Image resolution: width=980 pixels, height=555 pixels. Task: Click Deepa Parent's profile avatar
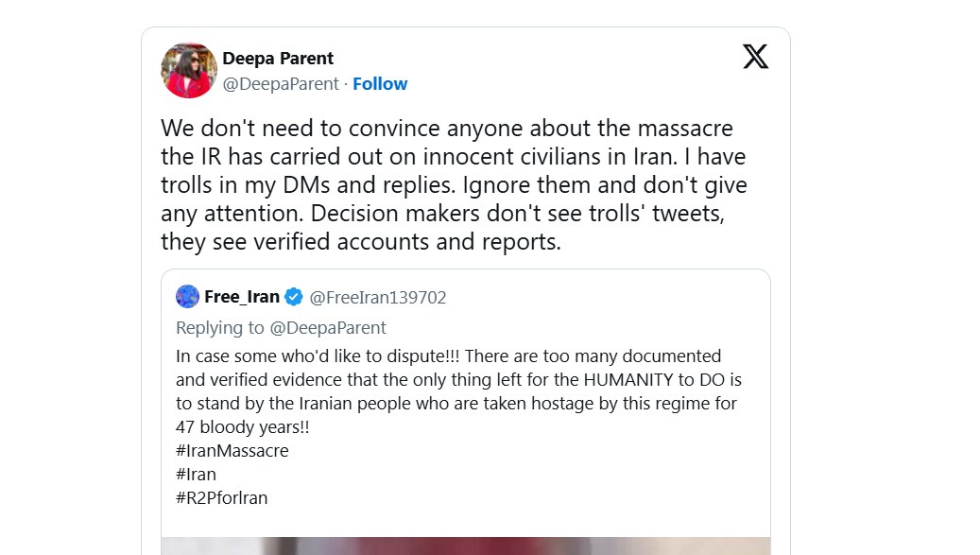190,71
